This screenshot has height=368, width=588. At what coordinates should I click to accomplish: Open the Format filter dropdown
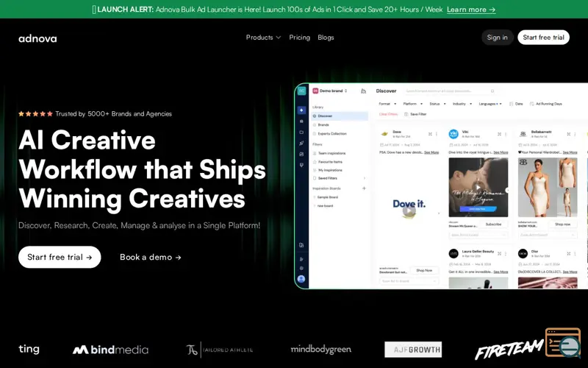click(387, 104)
